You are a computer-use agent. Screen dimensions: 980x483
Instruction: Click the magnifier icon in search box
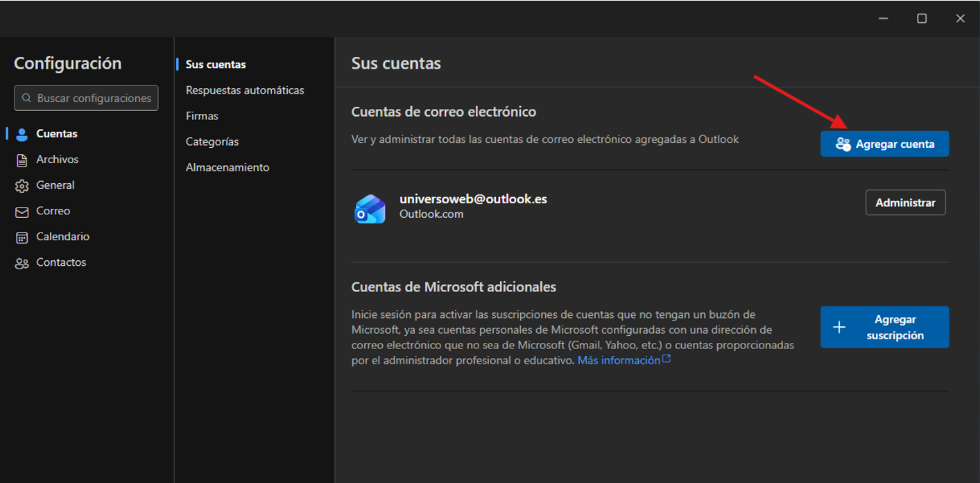[x=27, y=99]
